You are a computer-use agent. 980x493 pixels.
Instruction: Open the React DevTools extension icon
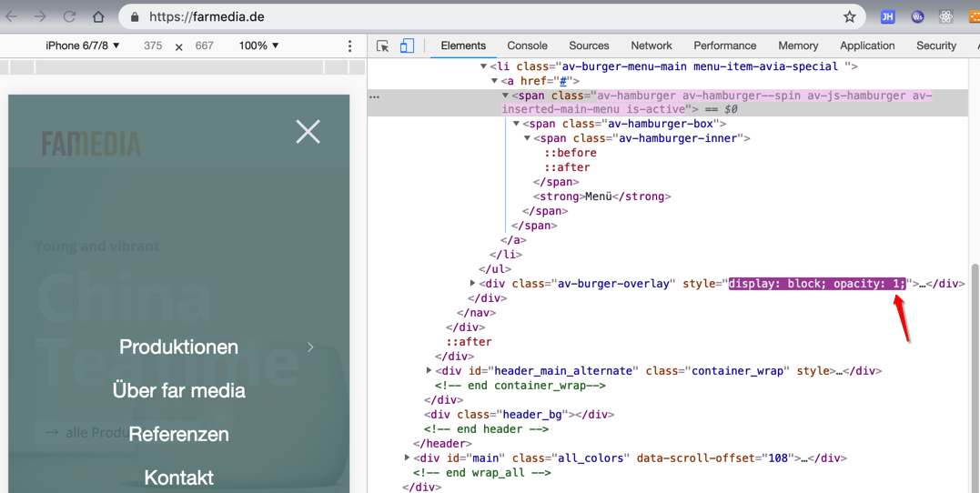[946, 16]
